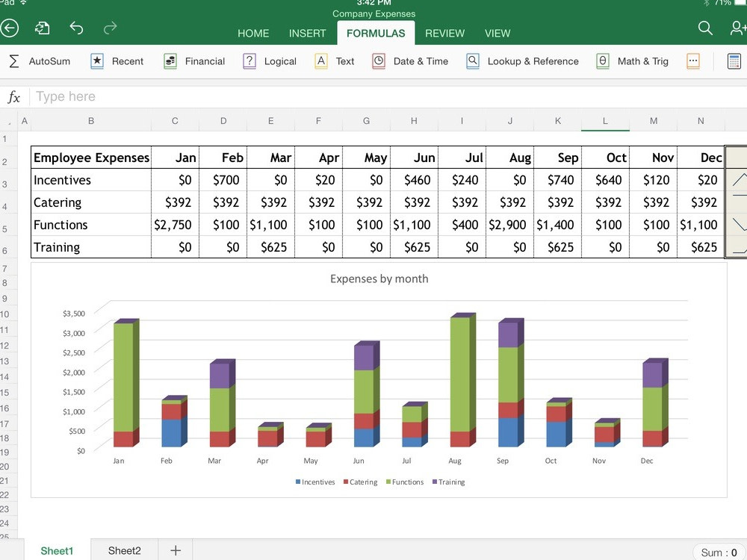747x560 pixels.
Task: Select the Incentives row label cell
Action: [91, 180]
